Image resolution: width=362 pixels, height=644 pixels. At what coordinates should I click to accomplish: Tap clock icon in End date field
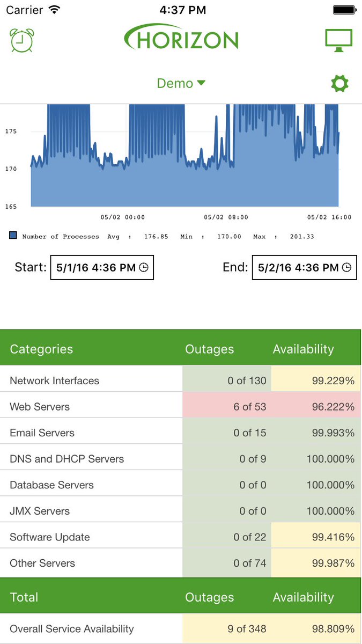pyautogui.click(x=346, y=267)
